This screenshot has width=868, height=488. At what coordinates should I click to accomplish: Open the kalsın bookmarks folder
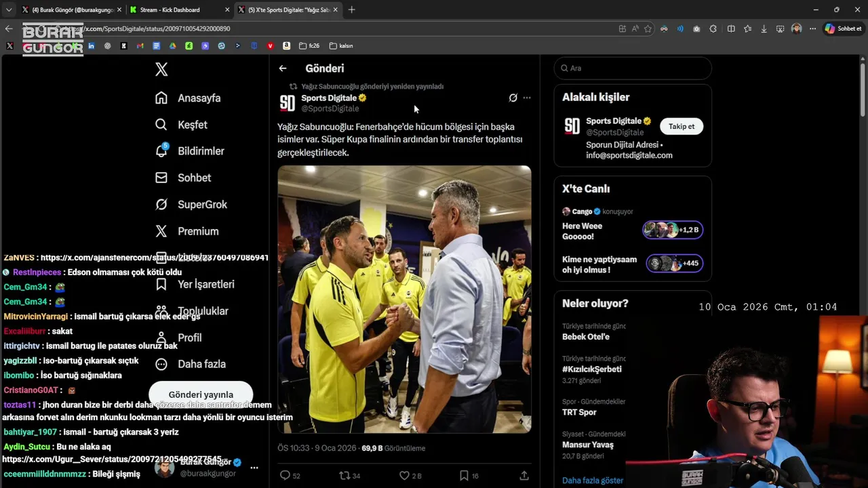point(341,46)
